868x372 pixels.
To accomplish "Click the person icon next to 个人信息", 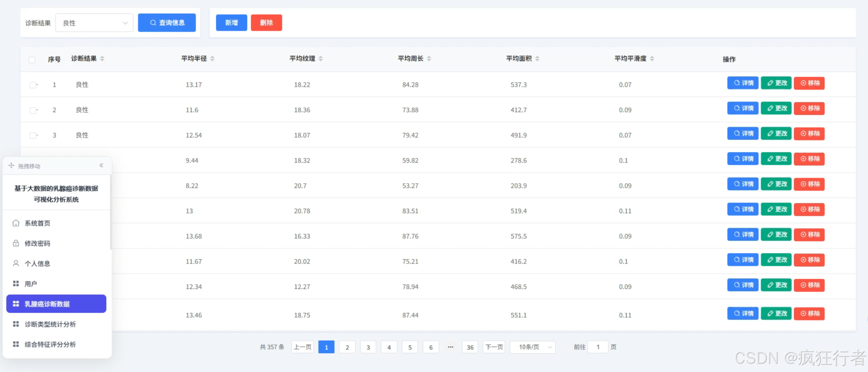I will click(x=16, y=263).
